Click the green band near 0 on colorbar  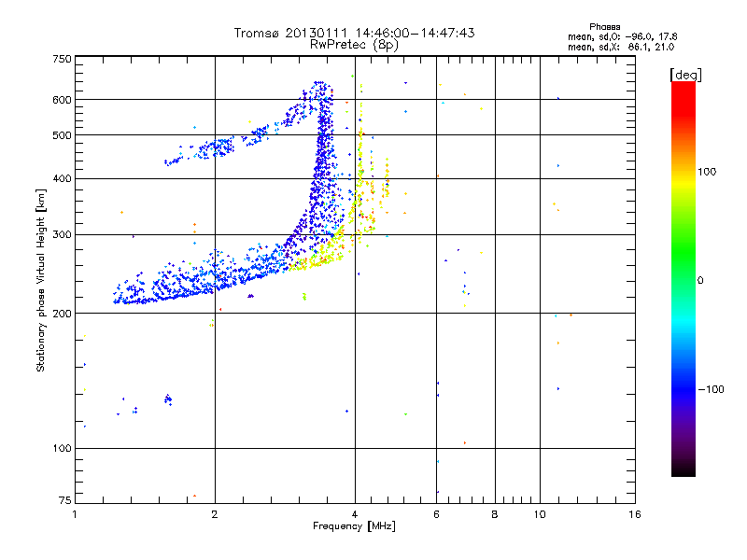[x=684, y=259]
